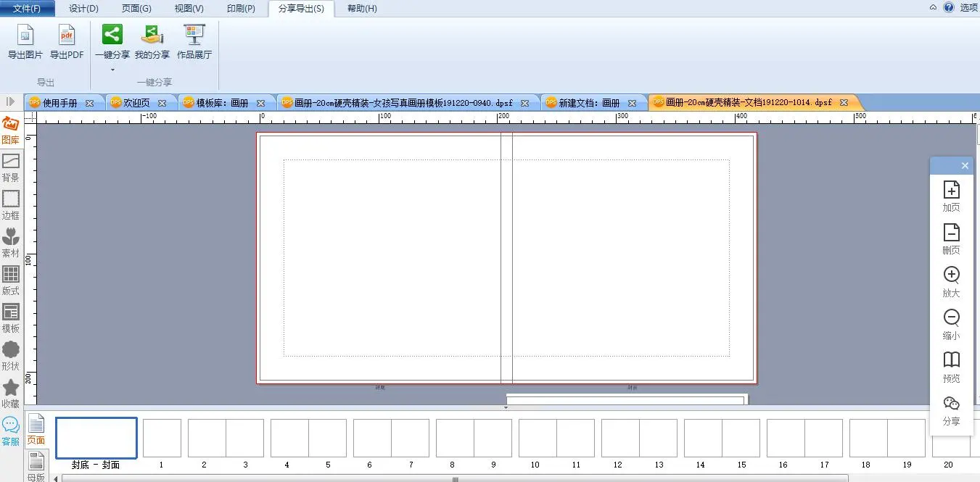Viewport: 980px width, 482px height.
Task: Select page 14 thumbnail
Action: click(x=703, y=438)
